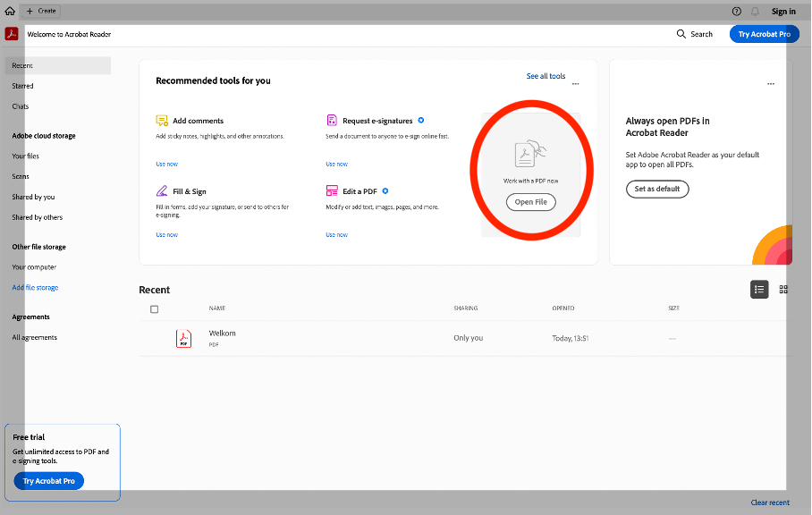Click the top Try Acrobat Pro button
The height and width of the screenshot is (515, 812).
pyautogui.click(x=765, y=34)
